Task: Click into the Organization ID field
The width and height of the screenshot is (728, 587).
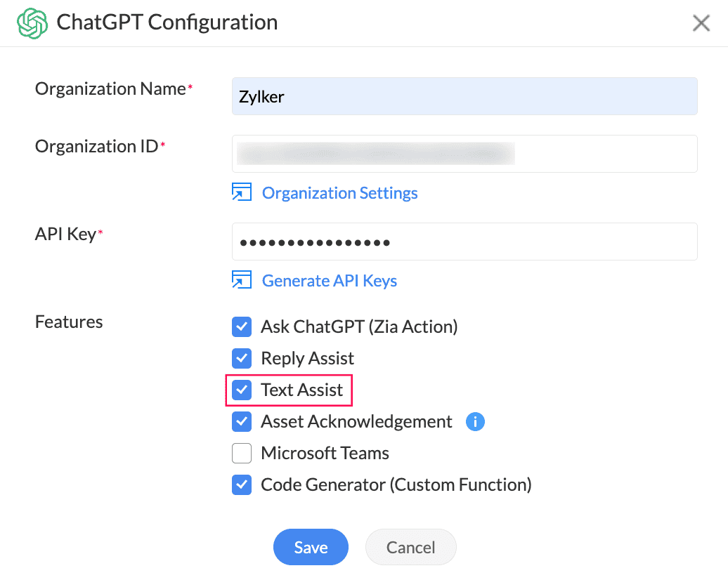Action: [464, 154]
